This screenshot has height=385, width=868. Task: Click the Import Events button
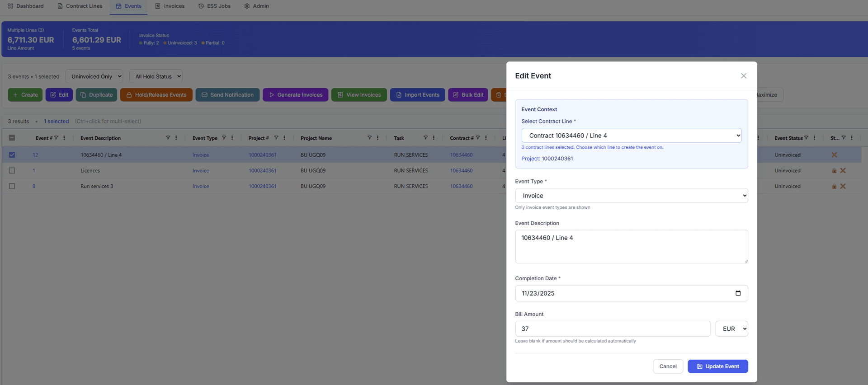(x=417, y=95)
